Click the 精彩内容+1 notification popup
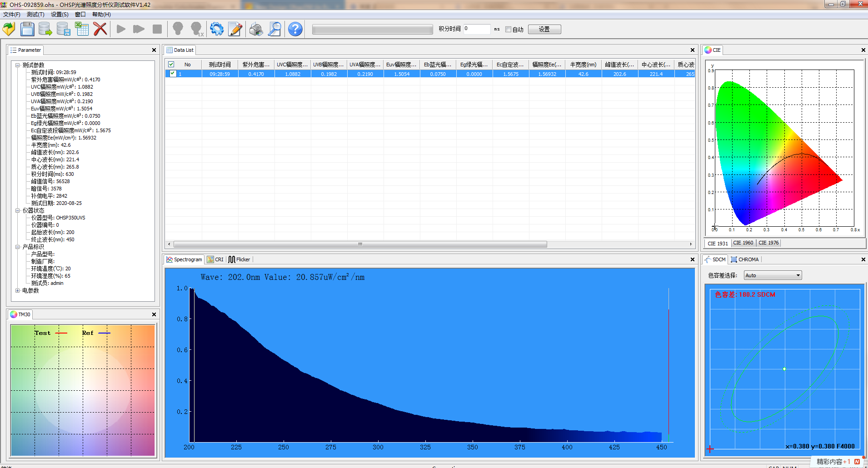The image size is (868, 468). pyautogui.click(x=838, y=462)
